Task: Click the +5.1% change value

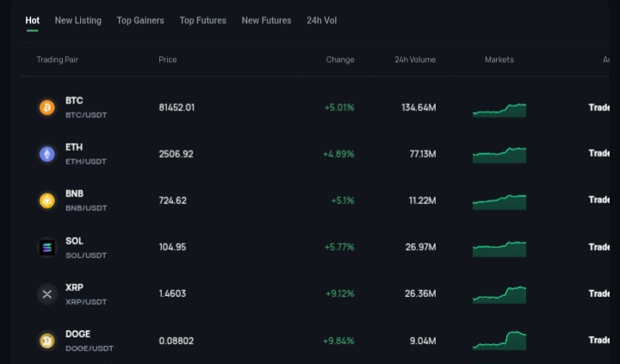Action: point(343,201)
